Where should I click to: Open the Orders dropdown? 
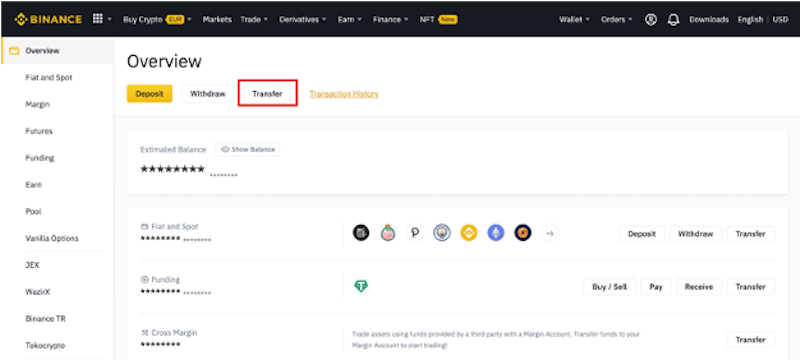617,19
